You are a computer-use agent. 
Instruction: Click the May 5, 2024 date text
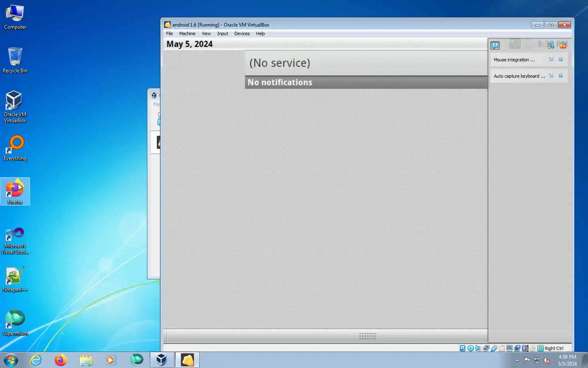[x=189, y=44]
